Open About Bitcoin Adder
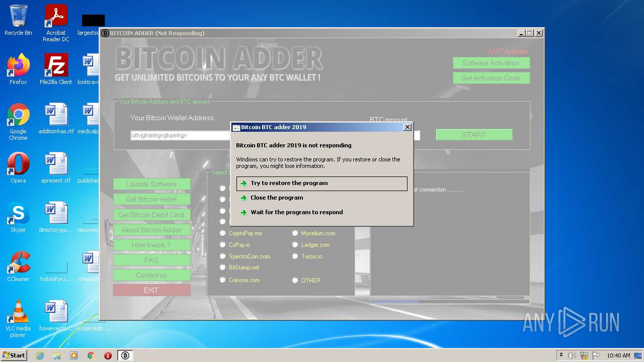The height and width of the screenshot is (362, 644). (x=151, y=230)
